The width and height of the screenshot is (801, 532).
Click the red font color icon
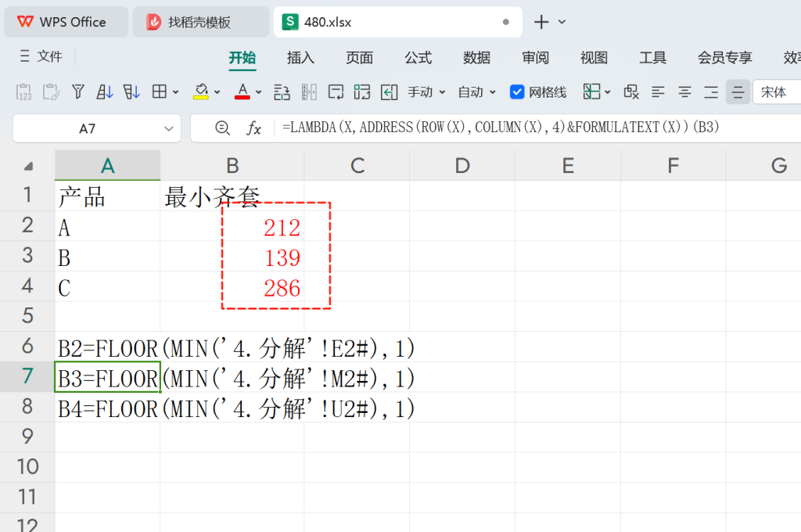(242, 92)
